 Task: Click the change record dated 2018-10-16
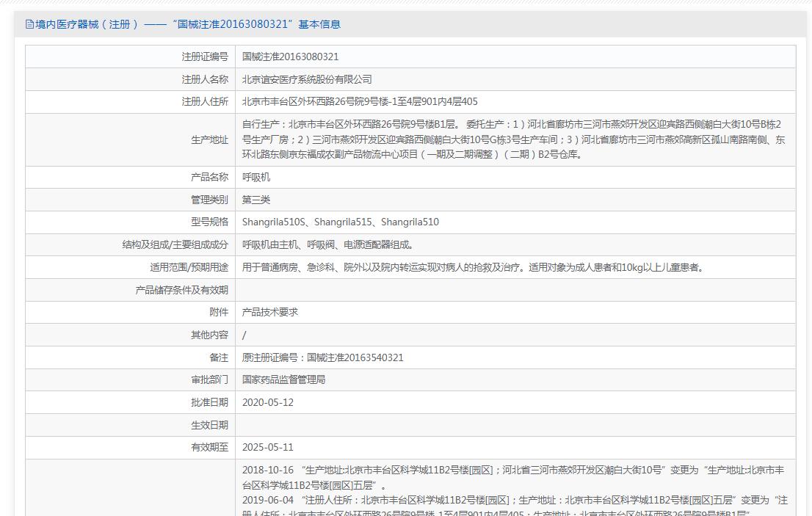513,478
